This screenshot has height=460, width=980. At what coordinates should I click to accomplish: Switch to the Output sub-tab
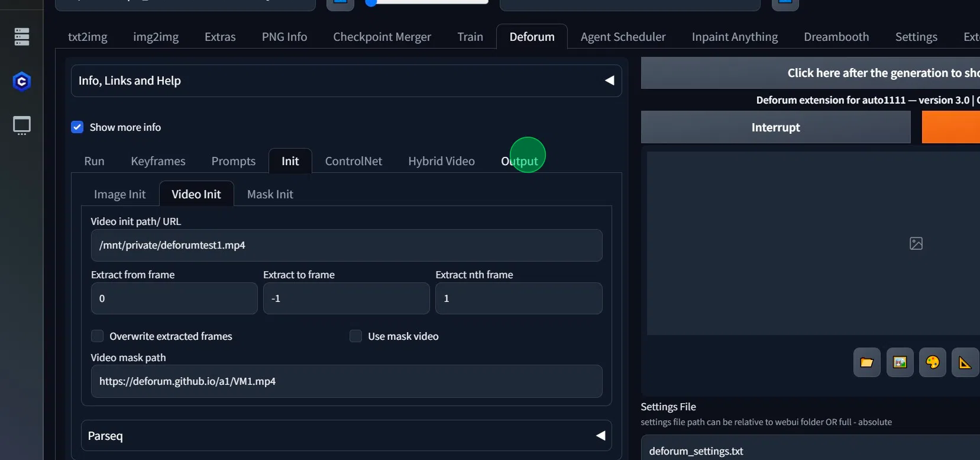520,161
